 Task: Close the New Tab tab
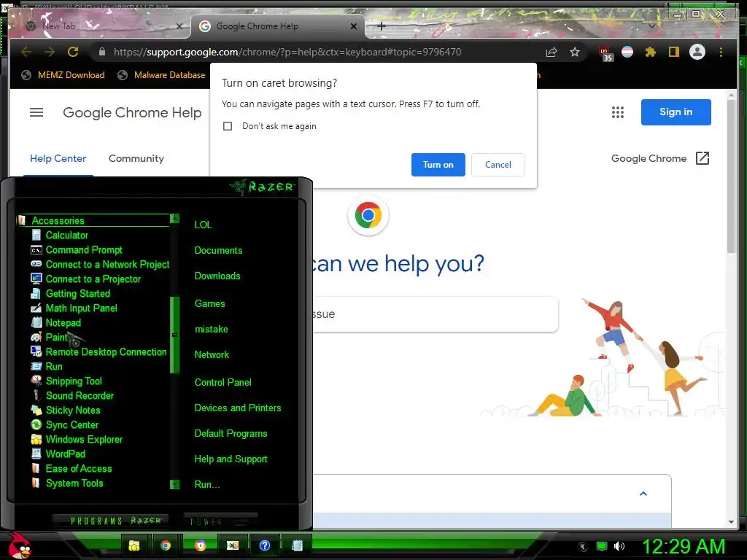179,27
